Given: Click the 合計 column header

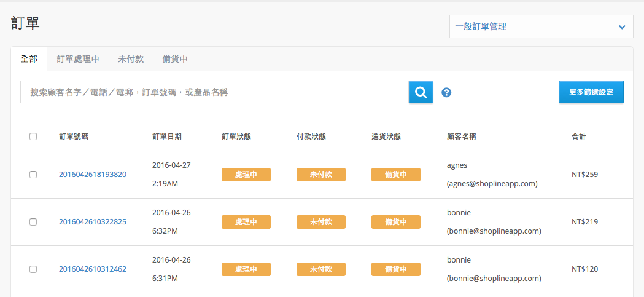Looking at the screenshot, I should pyautogui.click(x=579, y=137).
